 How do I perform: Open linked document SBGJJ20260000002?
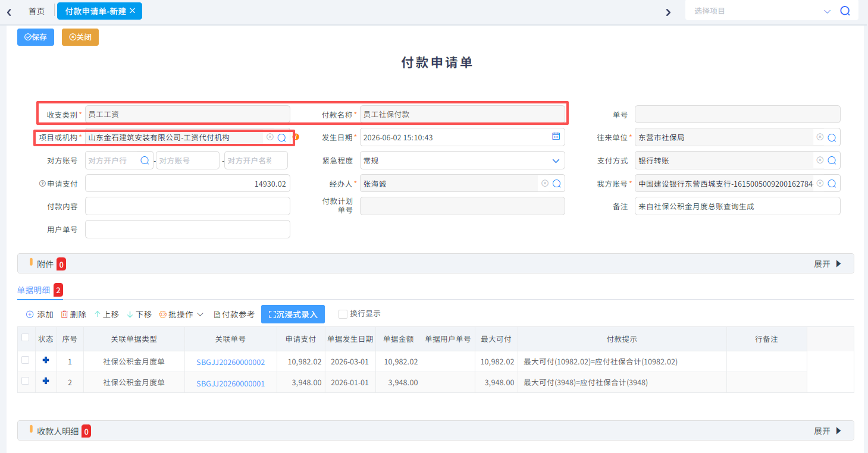[x=230, y=362]
